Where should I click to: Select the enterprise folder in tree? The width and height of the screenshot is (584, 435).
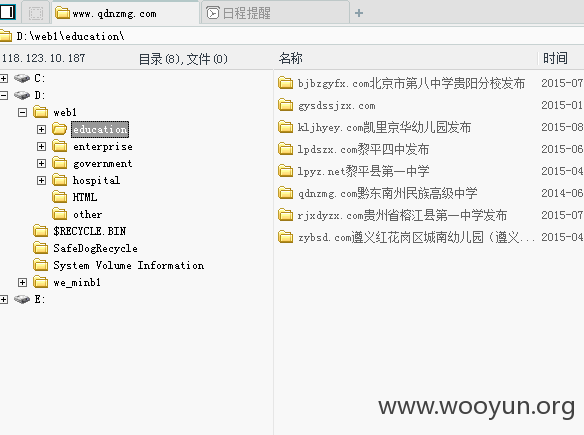point(103,146)
